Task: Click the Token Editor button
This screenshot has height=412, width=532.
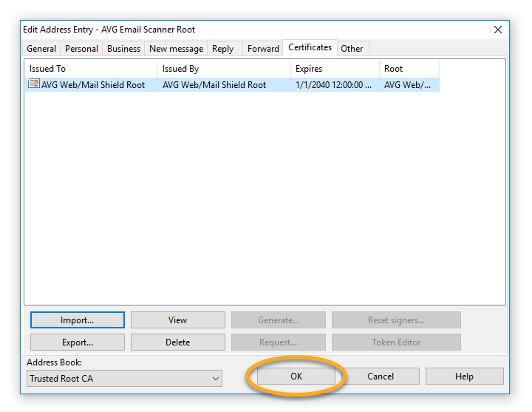Action: pyautogui.click(x=396, y=342)
